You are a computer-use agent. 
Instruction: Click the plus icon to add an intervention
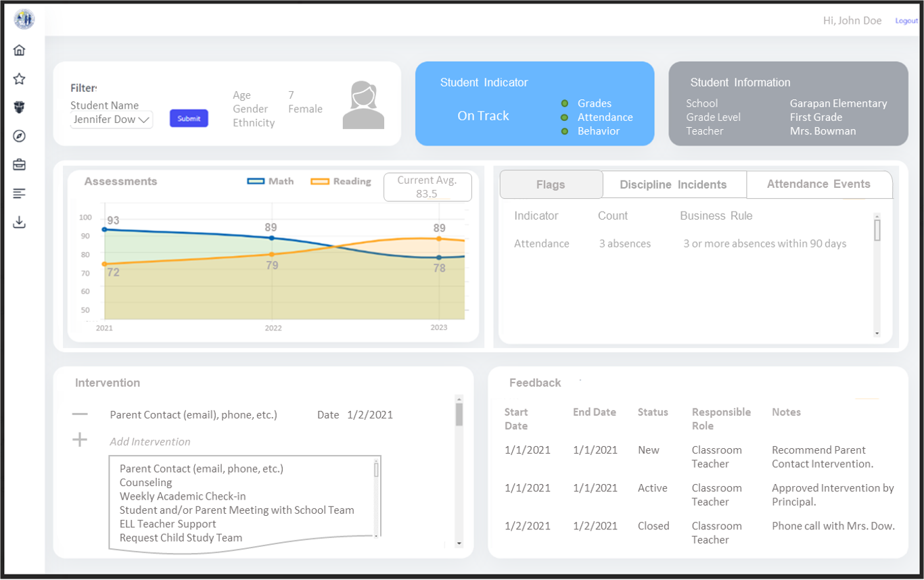tap(79, 440)
